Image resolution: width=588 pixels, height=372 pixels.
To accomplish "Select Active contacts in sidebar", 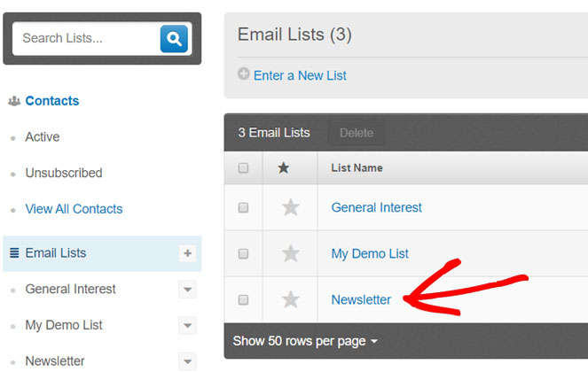I will (43, 137).
